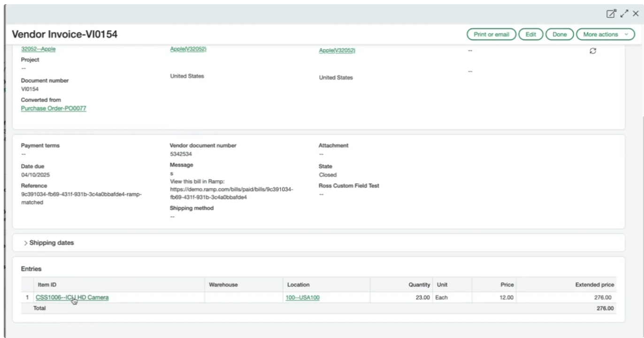The height and width of the screenshot is (338, 644).
Task: Click the Payment terms label
Action: (x=40, y=146)
